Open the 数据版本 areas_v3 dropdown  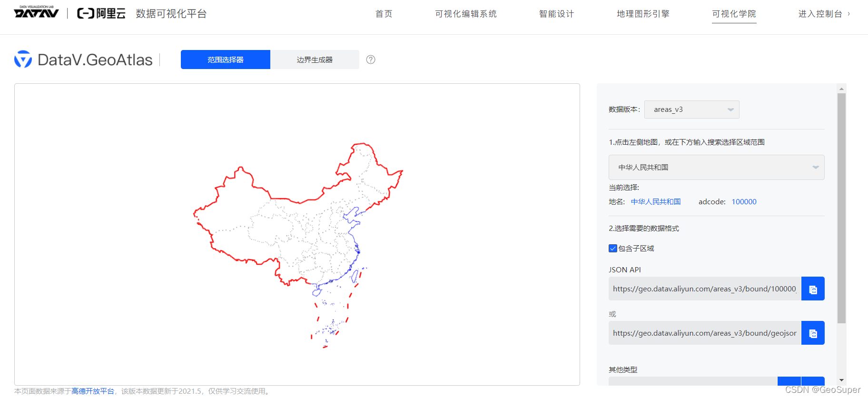point(691,110)
